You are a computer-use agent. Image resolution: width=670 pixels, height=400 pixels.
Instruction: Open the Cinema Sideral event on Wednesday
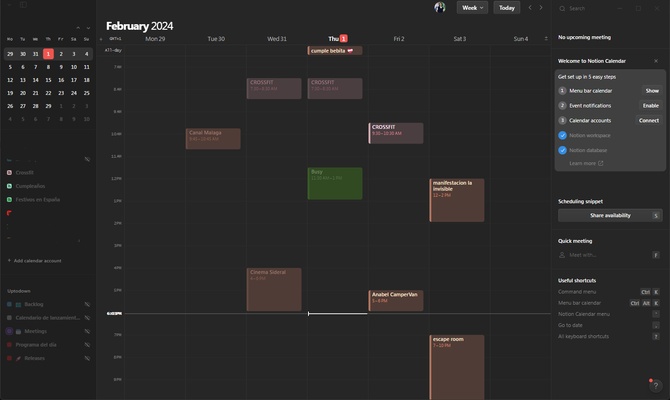coord(274,289)
